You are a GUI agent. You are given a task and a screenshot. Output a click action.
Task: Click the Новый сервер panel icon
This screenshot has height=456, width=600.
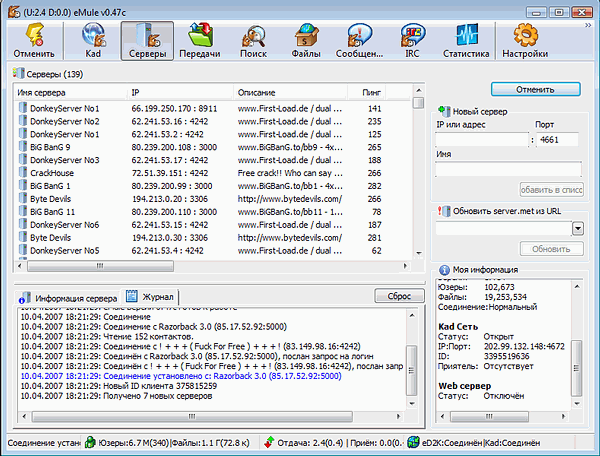[444, 111]
